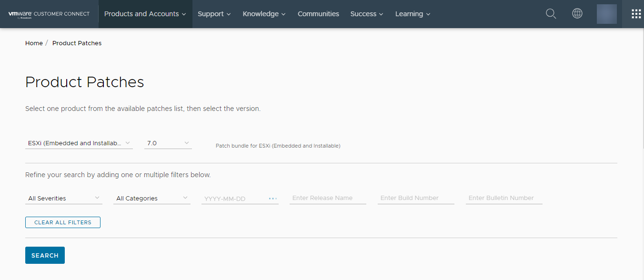Image resolution: width=644 pixels, height=280 pixels.
Task: Open the ESXi product dropdown
Action: pos(79,143)
